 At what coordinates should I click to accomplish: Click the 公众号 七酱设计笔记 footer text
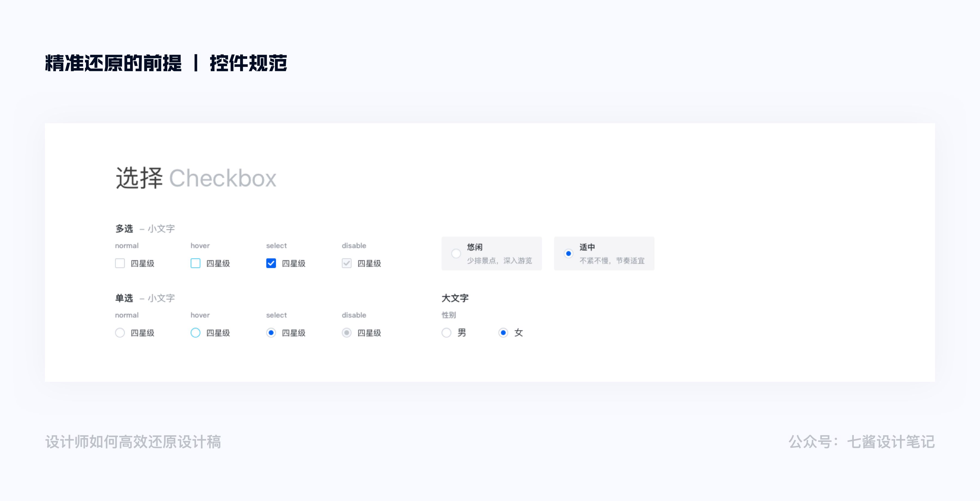(x=861, y=442)
